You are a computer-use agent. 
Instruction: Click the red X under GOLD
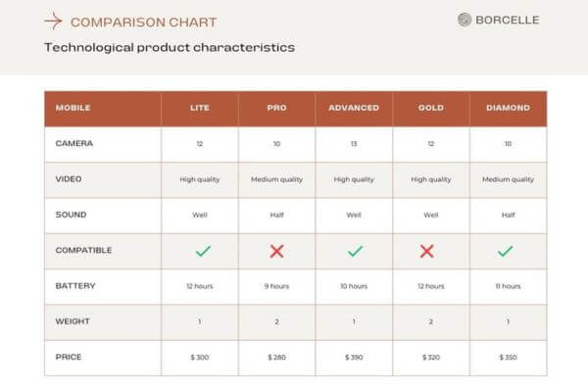[x=427, y=251]
